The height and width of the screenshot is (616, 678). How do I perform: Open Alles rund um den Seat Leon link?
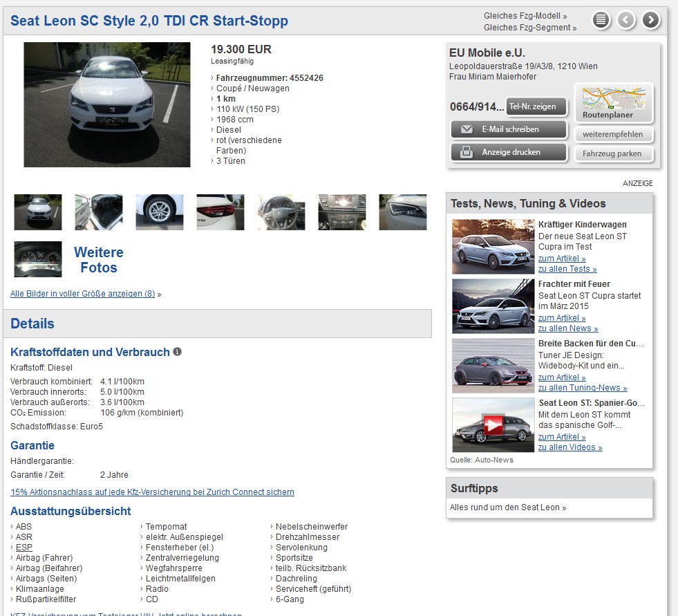click(x=507, y=507)
